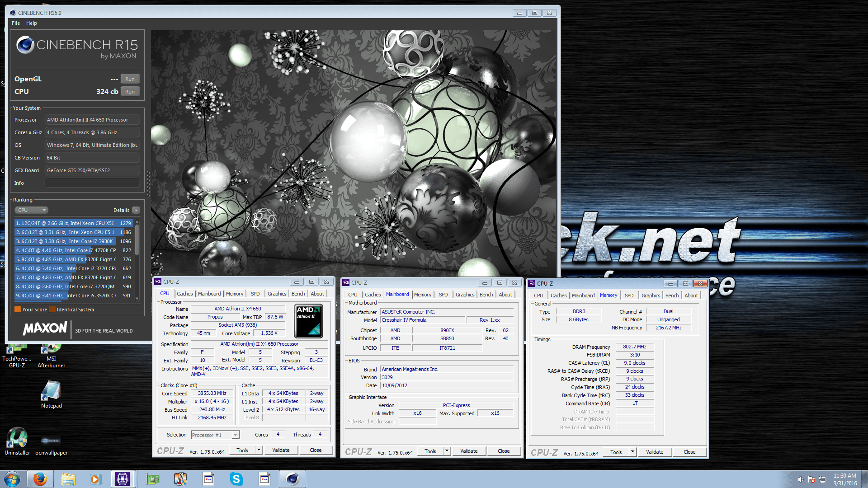
Task: Run the CPU benchmark in Cinebench
Action: 130,91
